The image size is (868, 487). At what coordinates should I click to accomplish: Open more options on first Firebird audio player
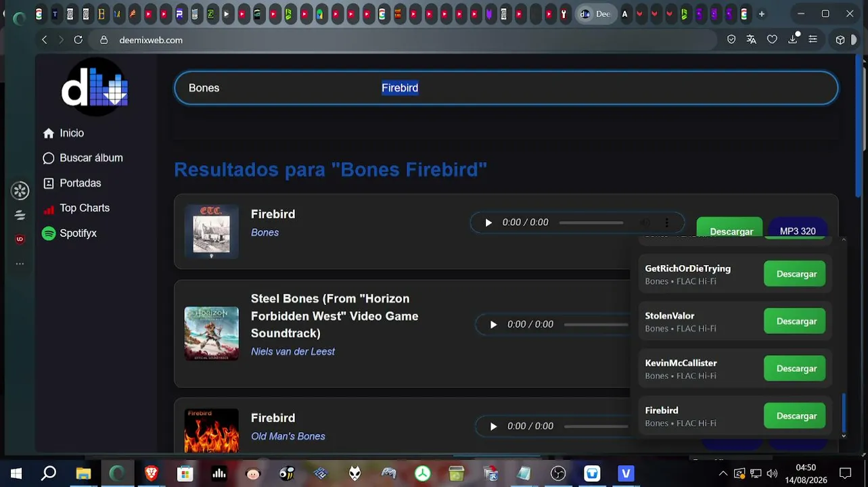click(666, 223)
